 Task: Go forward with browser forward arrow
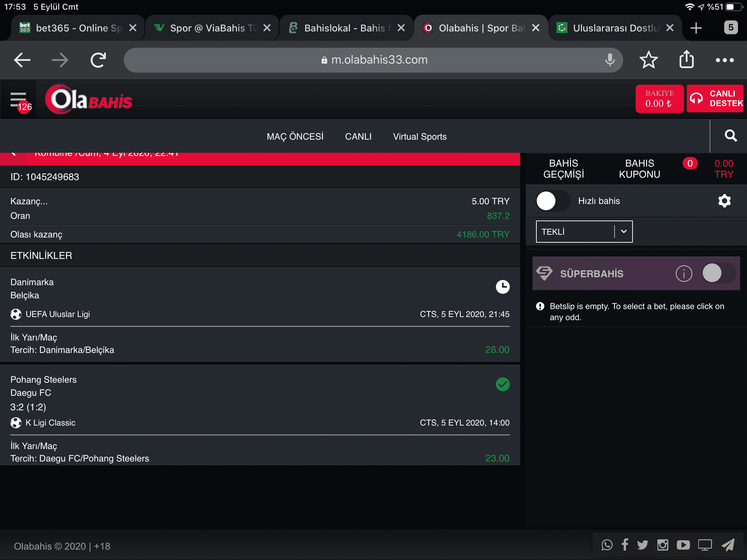[60, 60]
